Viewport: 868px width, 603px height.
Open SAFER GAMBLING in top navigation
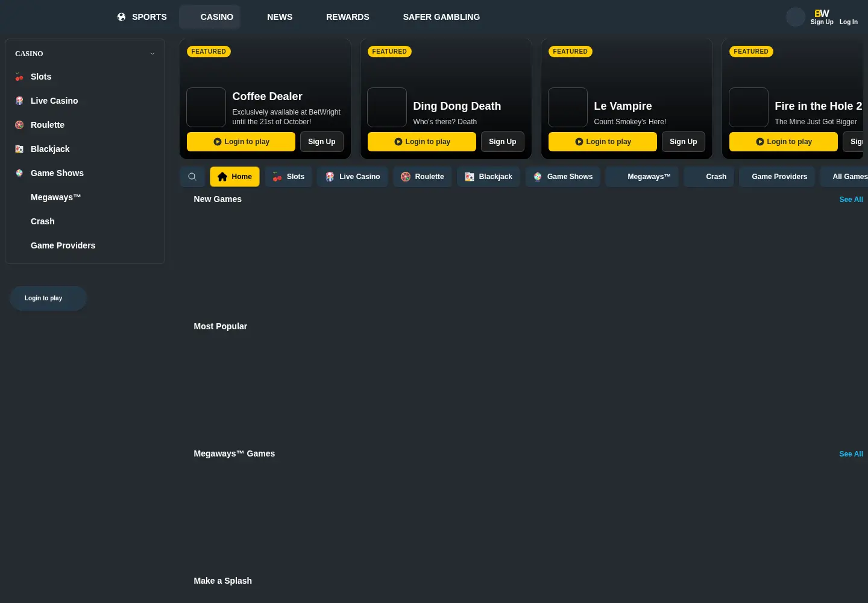tap(441, 17)
